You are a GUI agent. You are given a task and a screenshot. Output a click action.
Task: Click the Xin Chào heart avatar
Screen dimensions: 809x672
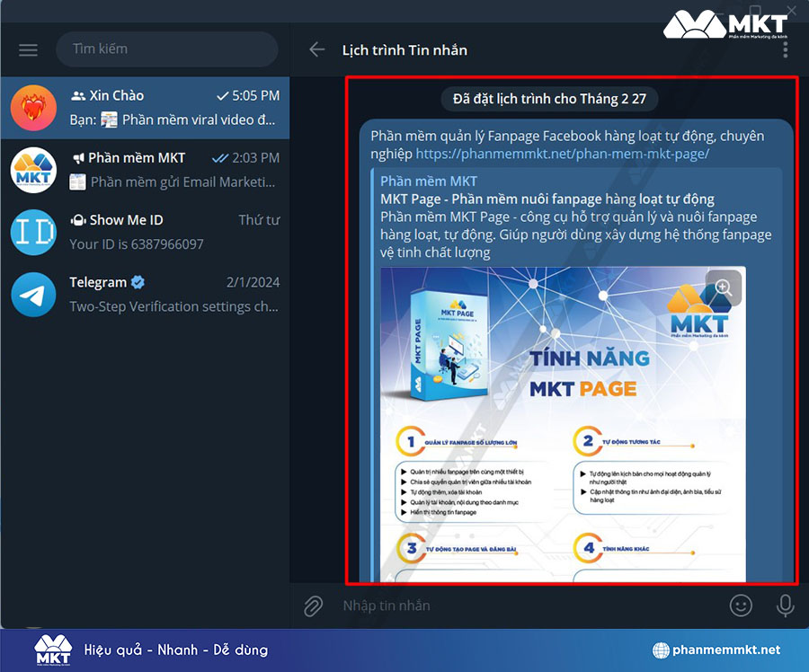pyautogui.click(x=33, y=108)
